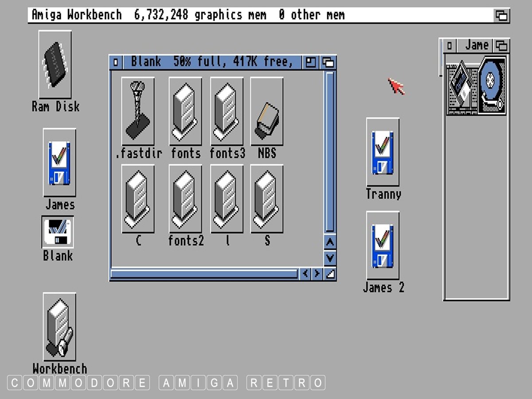
Task: Open the Workbench drive icon
Action: coord(59,327)
